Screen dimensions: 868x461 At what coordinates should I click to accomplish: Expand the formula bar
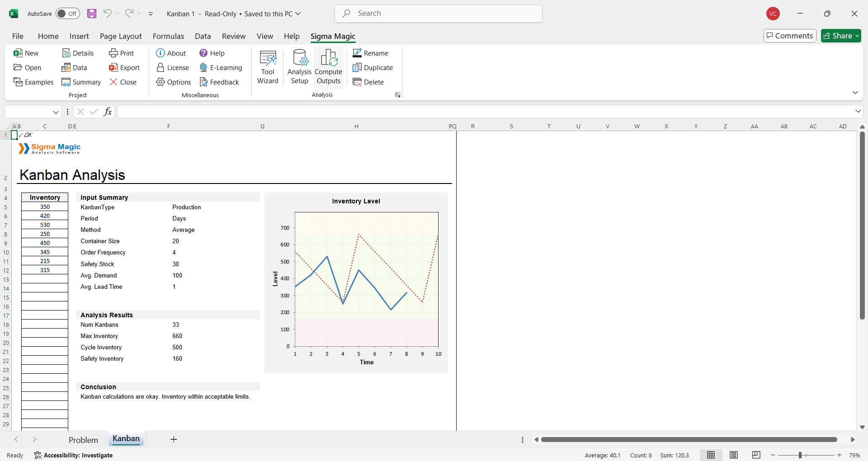[x=858, y=111]
